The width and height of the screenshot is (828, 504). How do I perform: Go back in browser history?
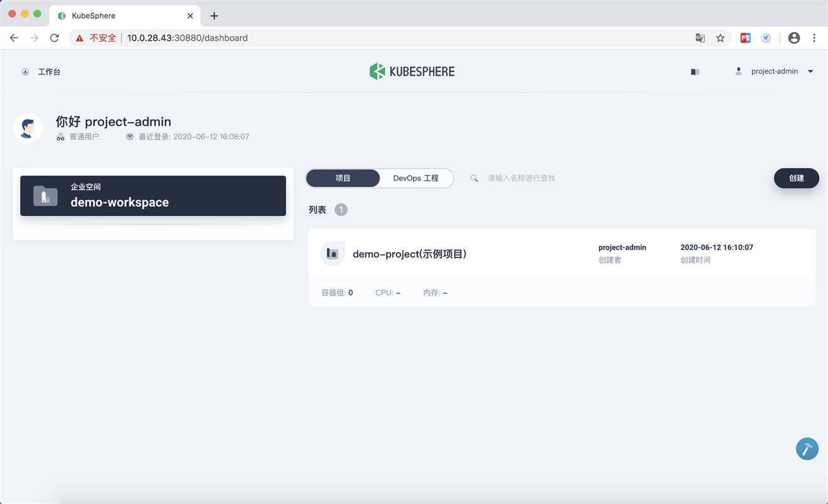(14, 38)
